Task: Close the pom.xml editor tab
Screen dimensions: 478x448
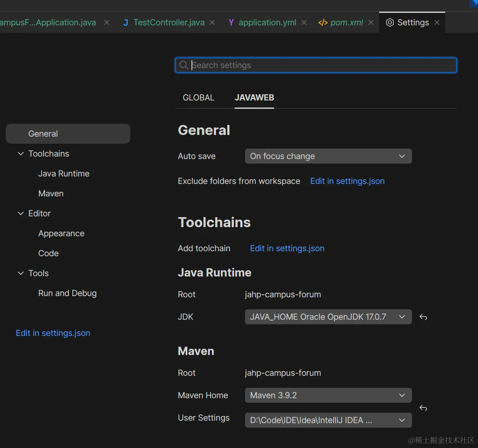Action: [x=370, y=23]
